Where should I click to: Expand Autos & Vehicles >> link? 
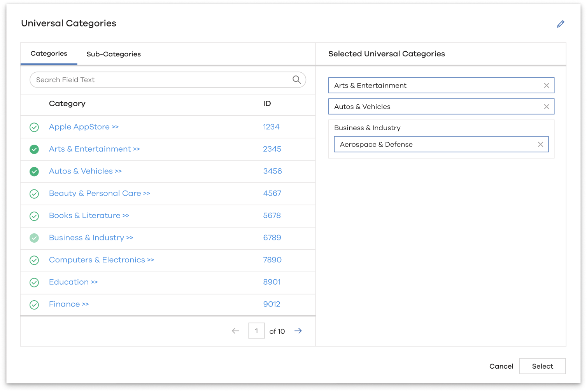click(85, 171)
